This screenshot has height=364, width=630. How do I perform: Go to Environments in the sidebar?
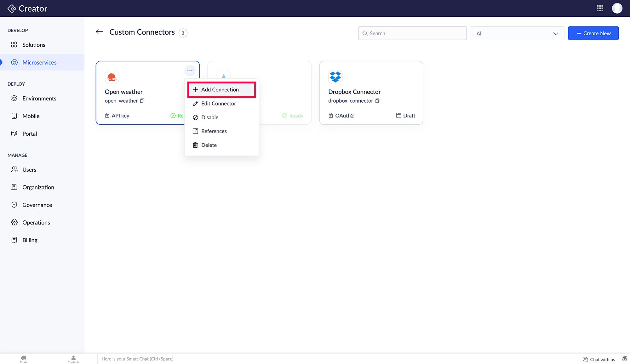click(x=39, y=99)
